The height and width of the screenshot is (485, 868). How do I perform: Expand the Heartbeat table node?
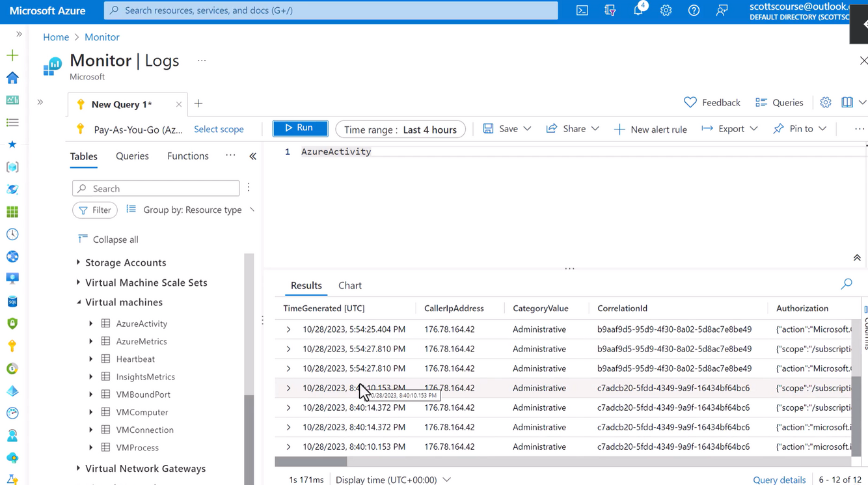[91, 359]
